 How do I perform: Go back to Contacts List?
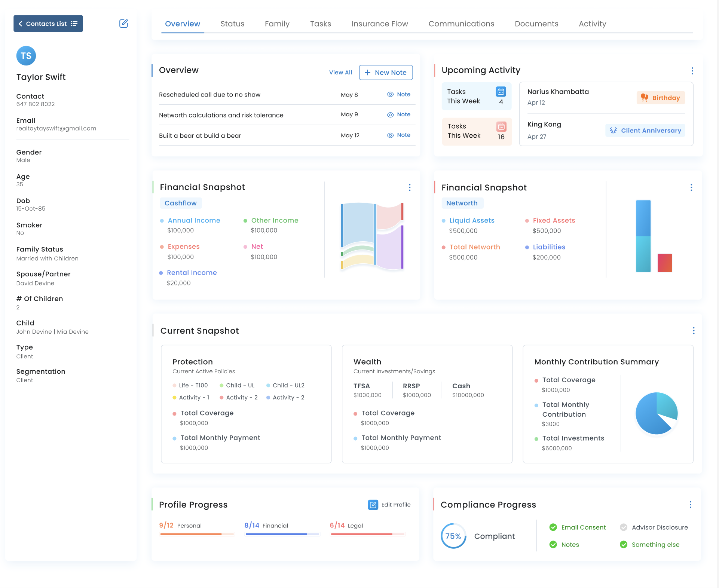48,24
